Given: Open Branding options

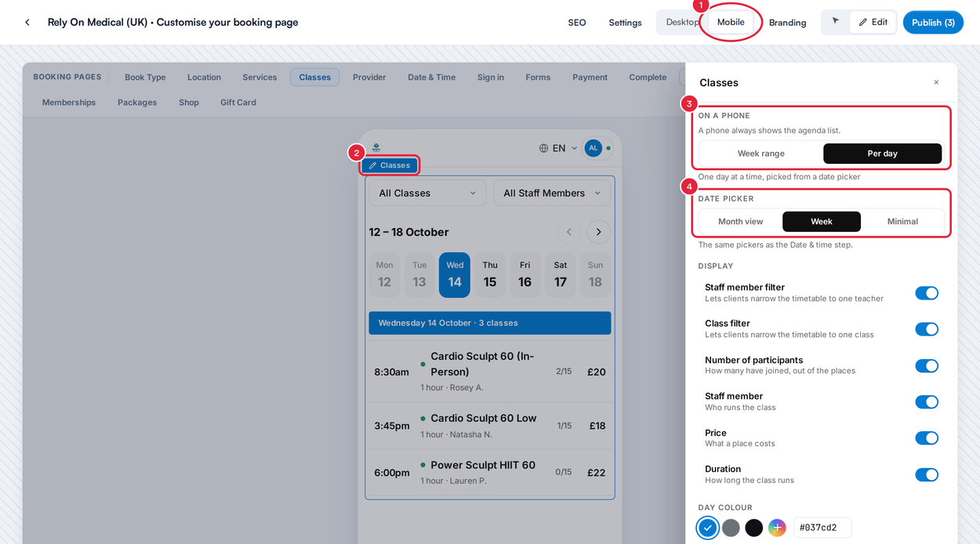Looking at the screenshot, I should click(x=787, y=23).
